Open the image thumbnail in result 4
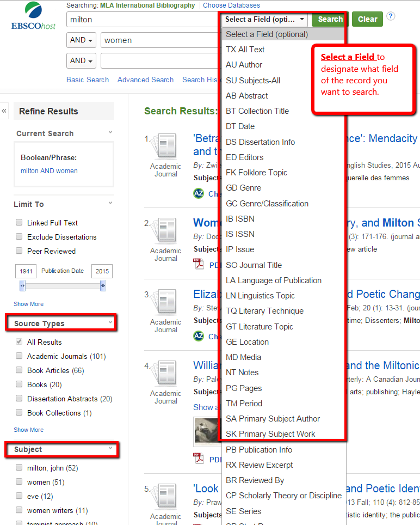420x525 pixels. (x=207, y=431)
